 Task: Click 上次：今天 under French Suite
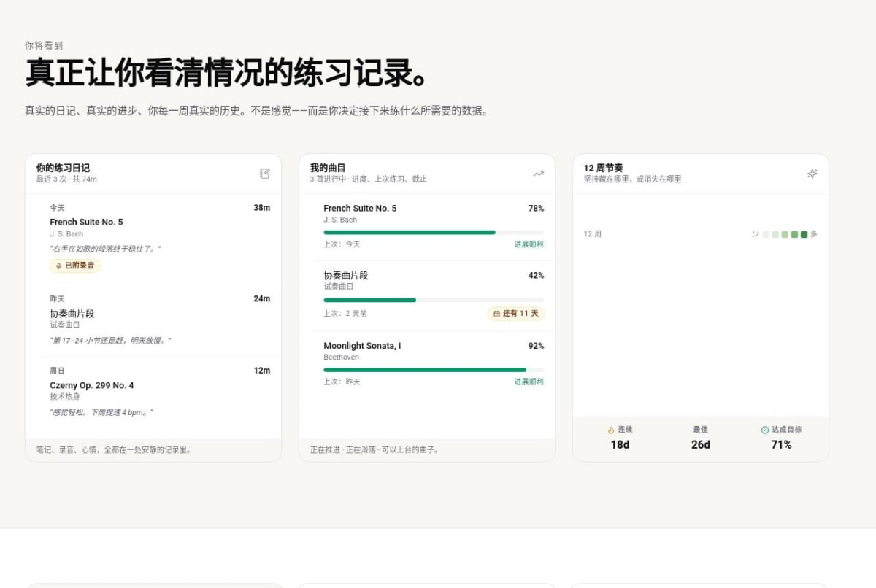point(342,244)
